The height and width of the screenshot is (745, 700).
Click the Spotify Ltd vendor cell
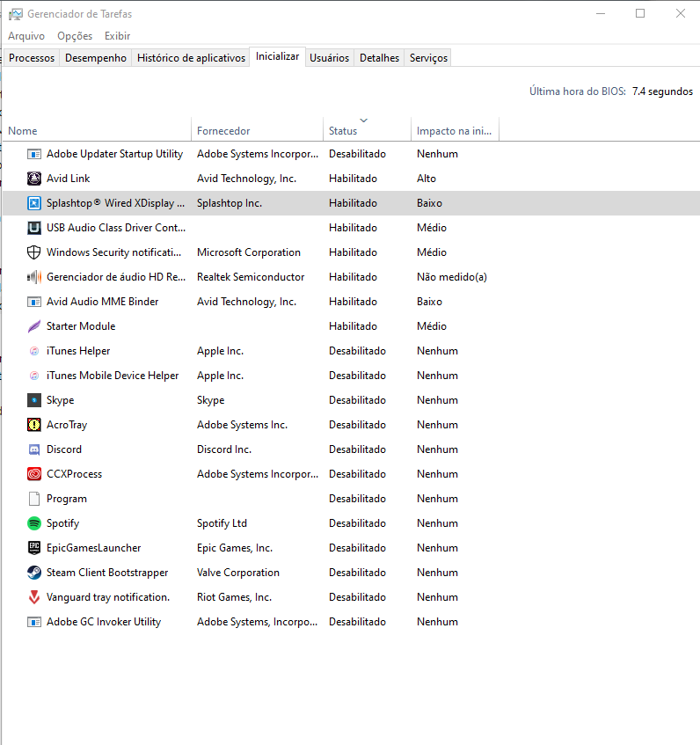pos(222,523)
